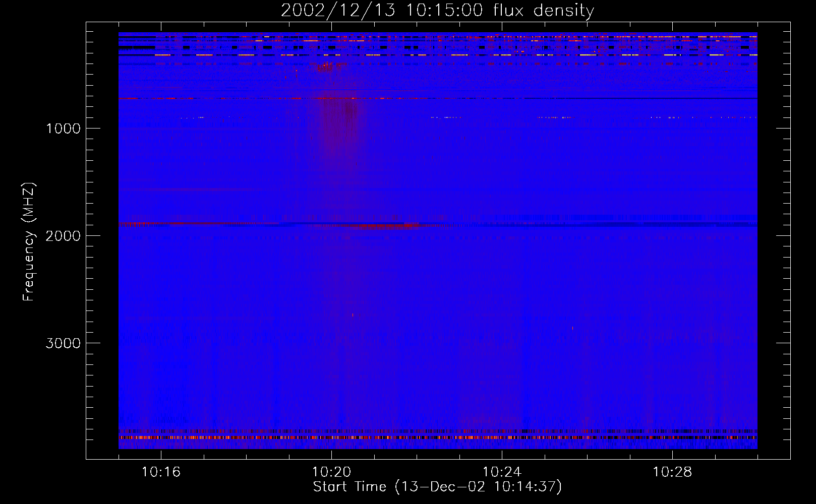Click the '1000' frequency tick label

tap(63, 129)
